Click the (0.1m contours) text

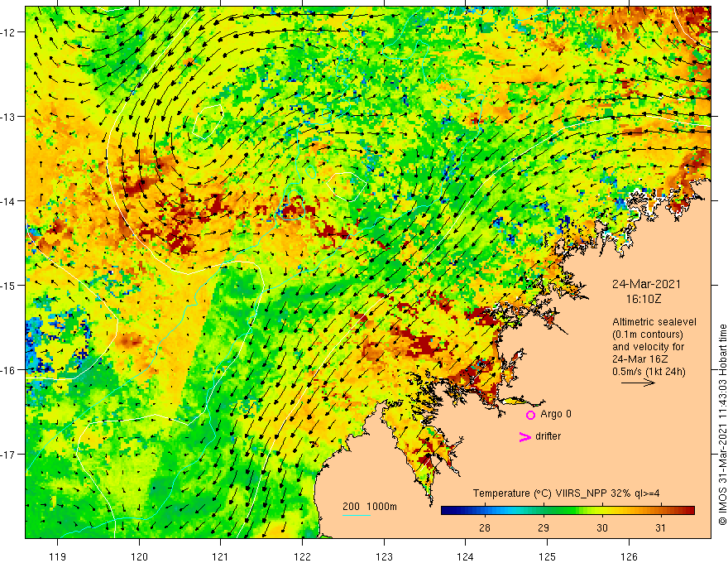coord(647,334)
